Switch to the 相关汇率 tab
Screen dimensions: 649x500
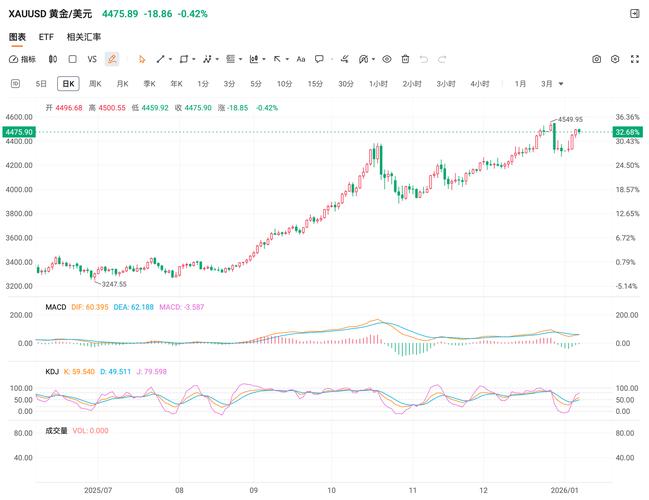pos(84,37)
